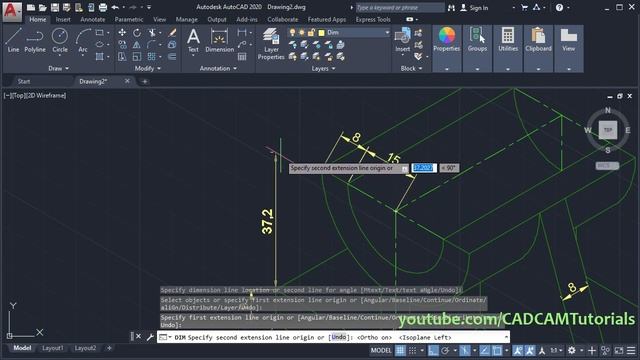Switch to the Insert ribbon tab
Viewport: 640px width, 360px height.
point(63,20)
